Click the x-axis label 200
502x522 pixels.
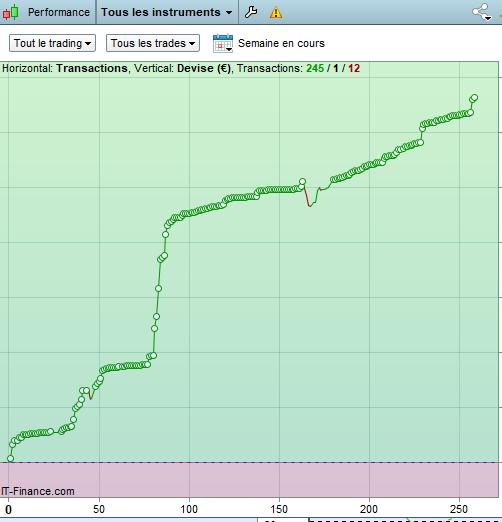click(369, 509)
